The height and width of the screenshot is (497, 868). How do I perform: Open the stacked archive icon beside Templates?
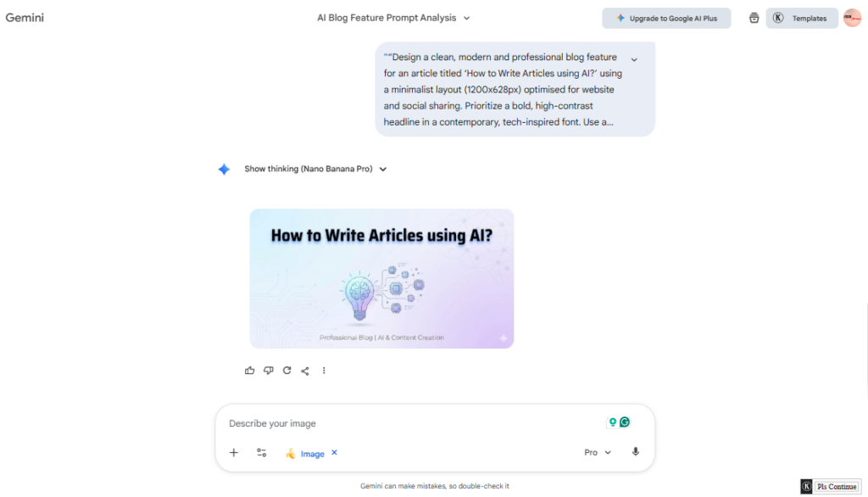click(754, 18)
